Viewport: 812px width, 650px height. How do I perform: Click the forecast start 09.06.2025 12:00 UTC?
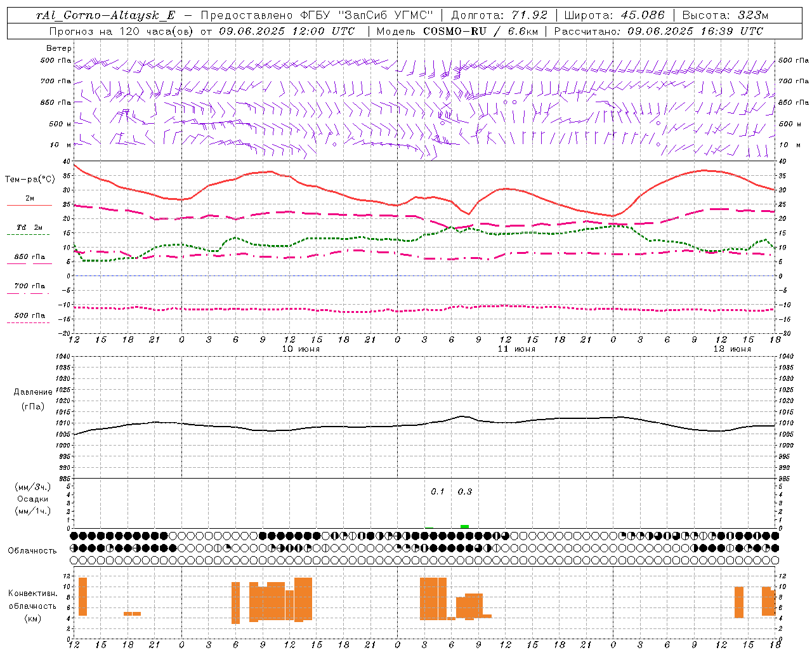(x=287, y=31)
